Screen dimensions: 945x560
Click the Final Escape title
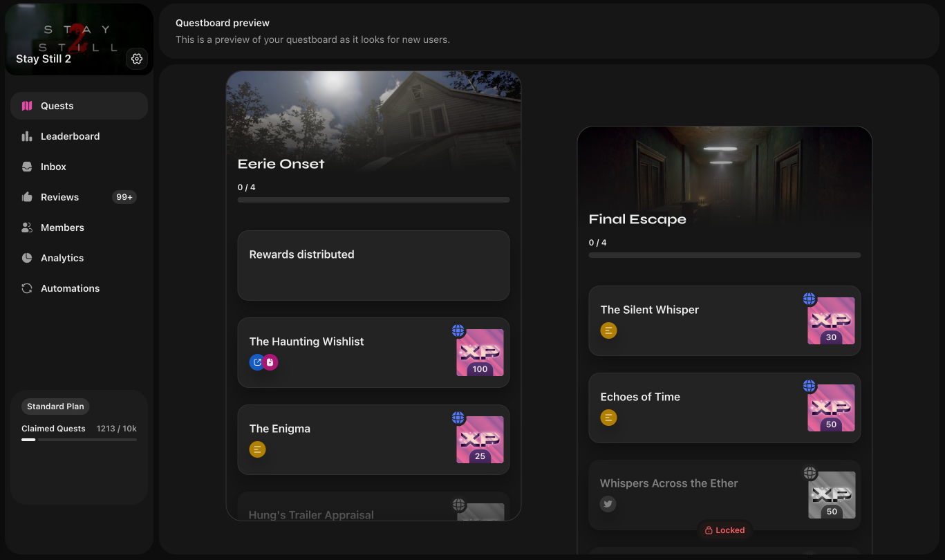[637, 219]
